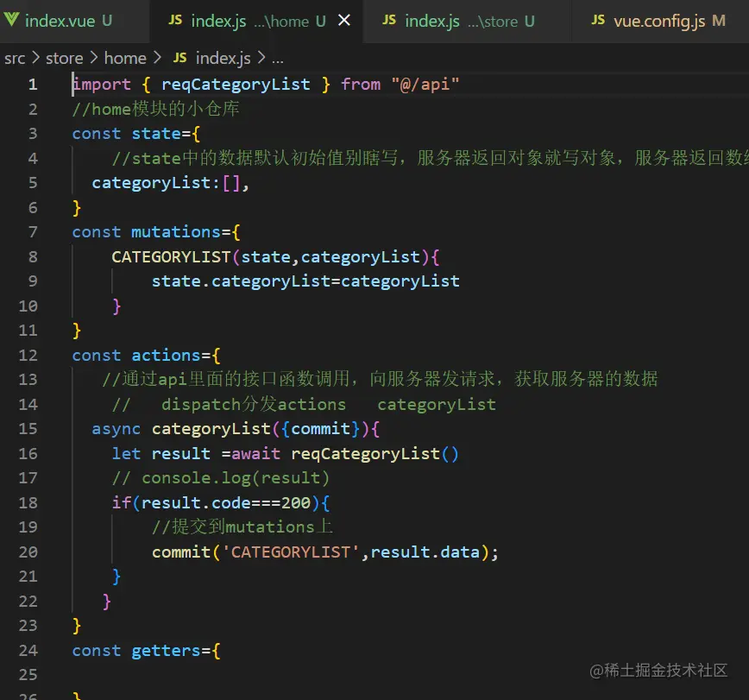
Task: Click line number 12 in the gutter
Action: tap(28, 355)
